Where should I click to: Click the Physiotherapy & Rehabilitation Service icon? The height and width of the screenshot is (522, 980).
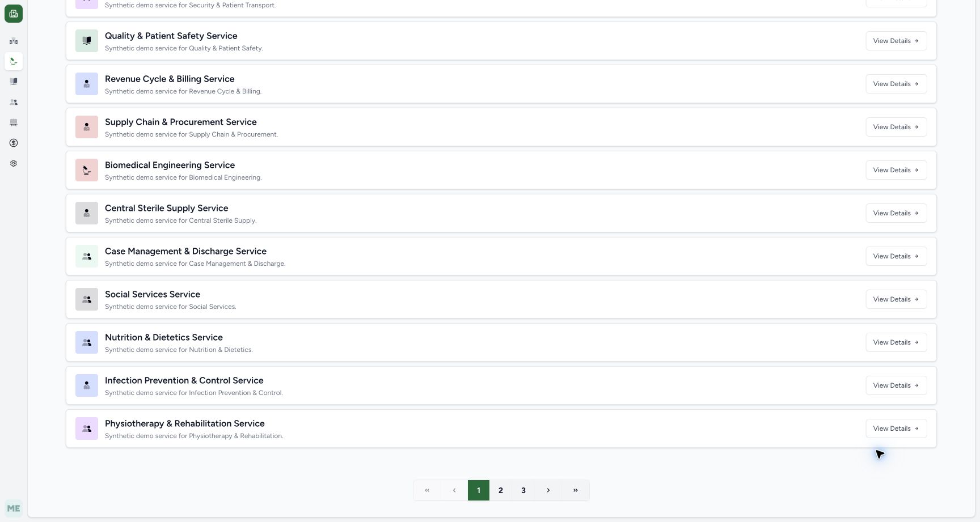(x=87, y=428)
